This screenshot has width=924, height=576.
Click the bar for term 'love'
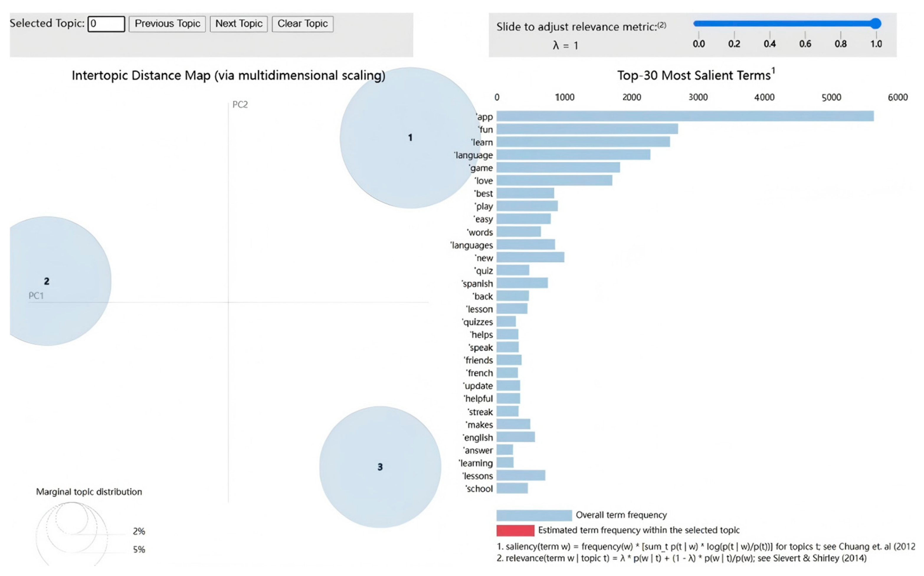554,181
